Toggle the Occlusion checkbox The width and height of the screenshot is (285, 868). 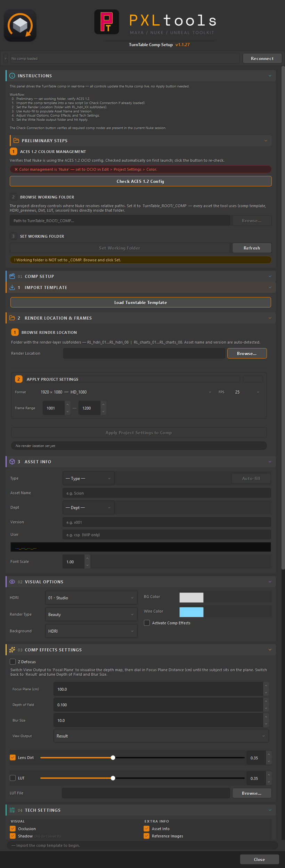click(13, 828)
